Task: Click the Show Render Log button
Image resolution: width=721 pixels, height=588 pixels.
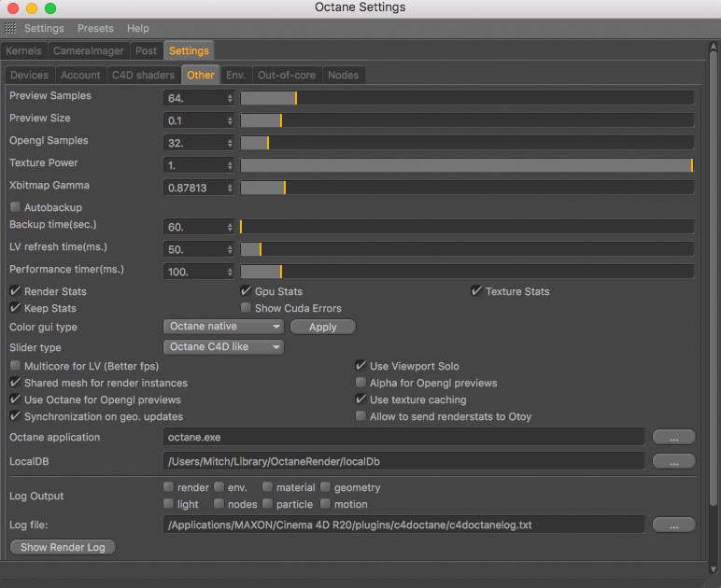Action: (x=63, y=547)
